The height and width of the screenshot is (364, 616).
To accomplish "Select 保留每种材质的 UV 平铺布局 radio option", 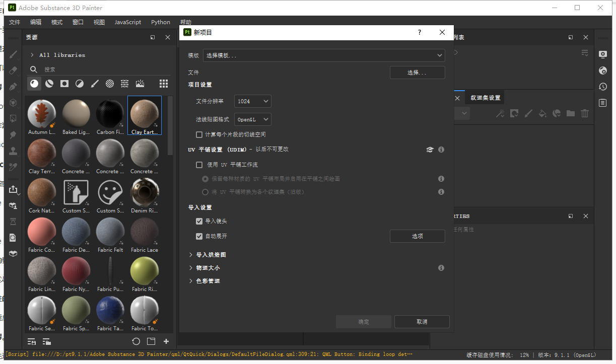I will [205, 179].
